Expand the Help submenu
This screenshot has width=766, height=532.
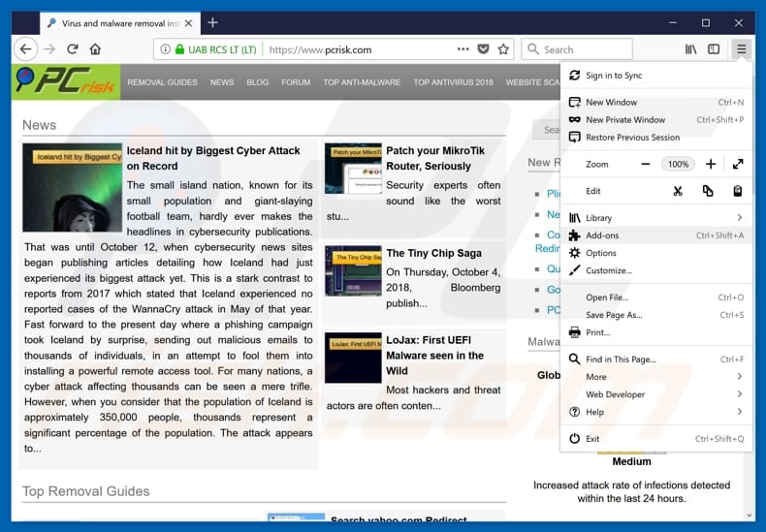(739, 412)
